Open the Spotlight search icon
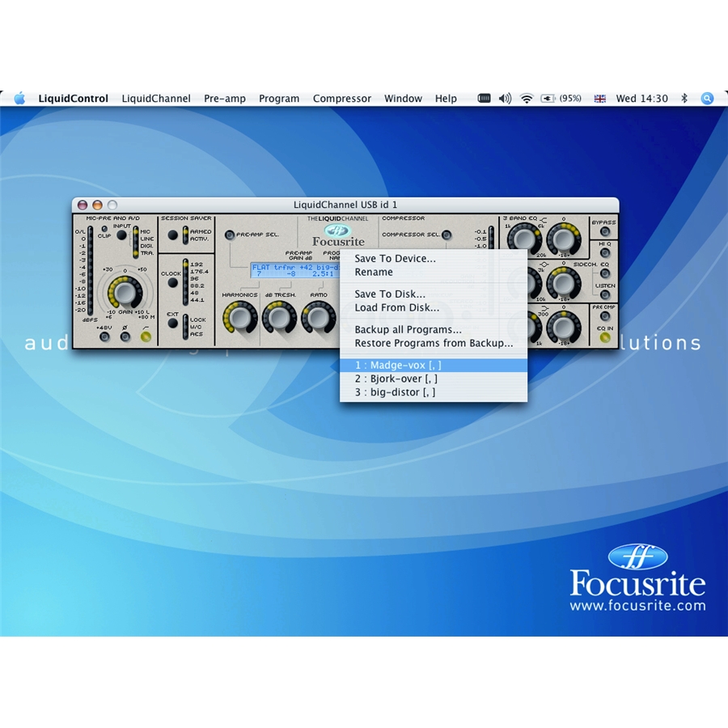 tap(707, 99)
